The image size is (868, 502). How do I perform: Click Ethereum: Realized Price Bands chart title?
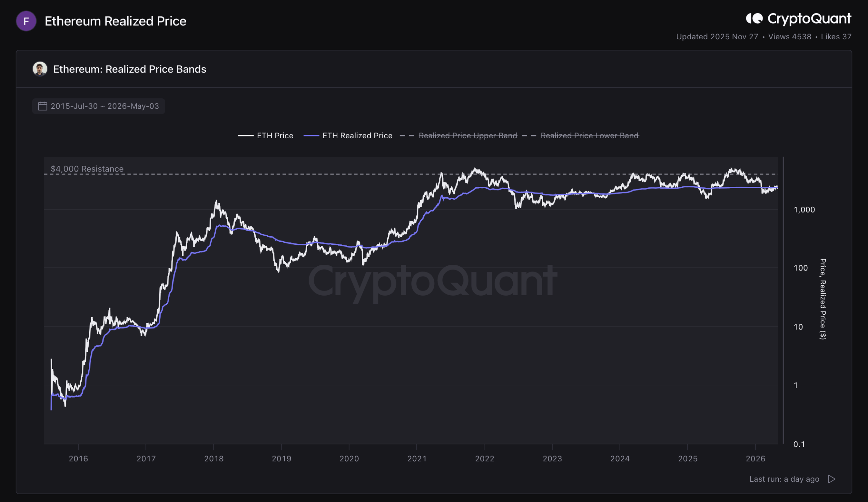point(130,69)
